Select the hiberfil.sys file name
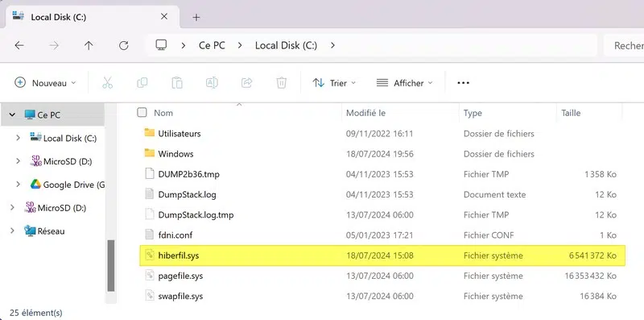Viewport: 644px width, 320px height. pos(179,256)
